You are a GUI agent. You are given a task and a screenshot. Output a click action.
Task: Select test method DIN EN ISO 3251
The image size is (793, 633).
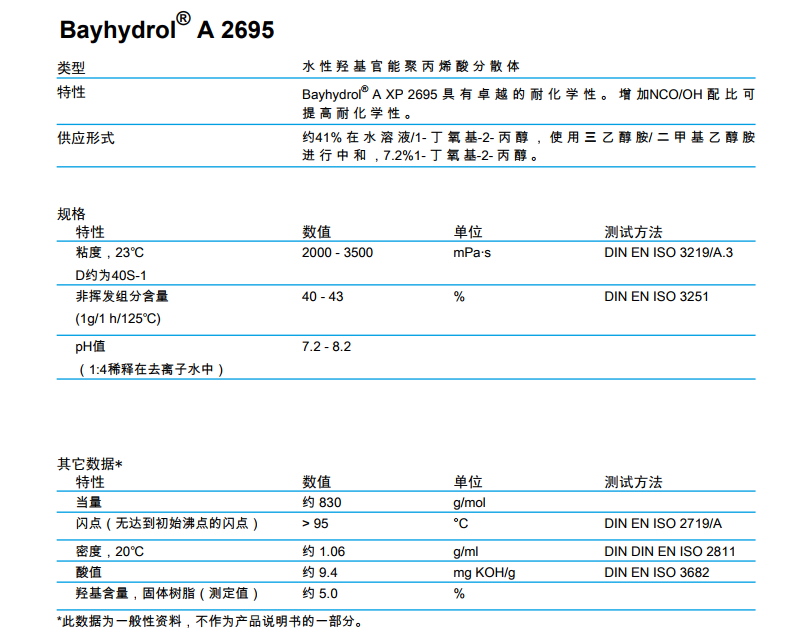[x=657, y=297]
